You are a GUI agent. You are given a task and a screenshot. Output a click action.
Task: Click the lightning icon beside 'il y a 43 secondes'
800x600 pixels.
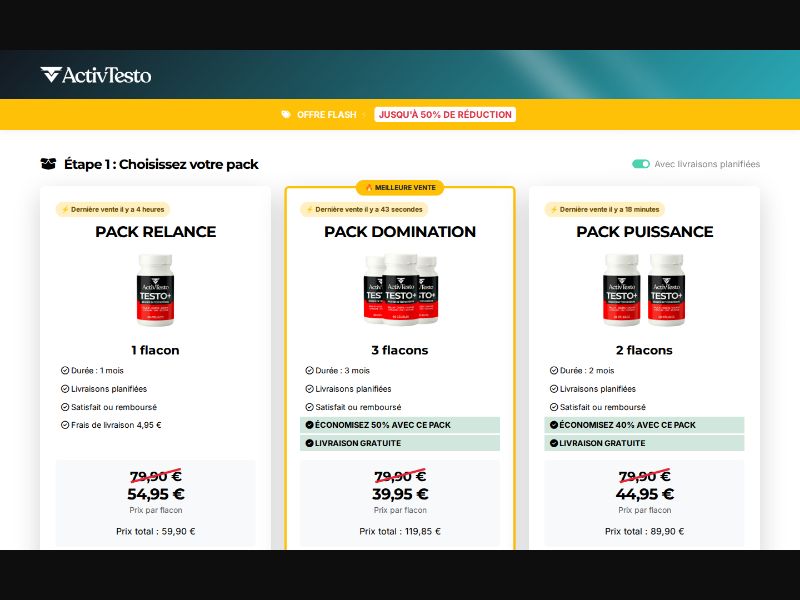point(310,209)
